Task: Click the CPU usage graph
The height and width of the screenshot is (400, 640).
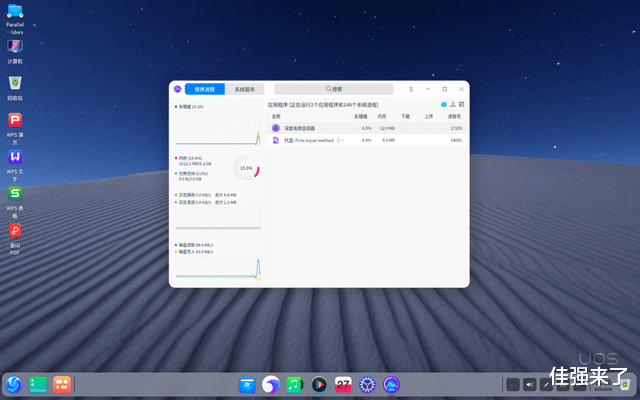Action: pos(218,128)
